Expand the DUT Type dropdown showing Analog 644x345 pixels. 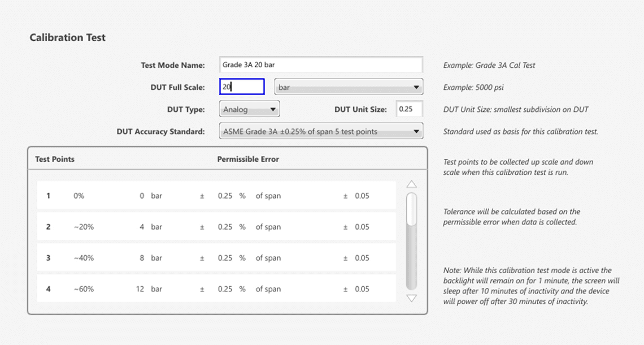pyautogui.click(x=249, y=109)
